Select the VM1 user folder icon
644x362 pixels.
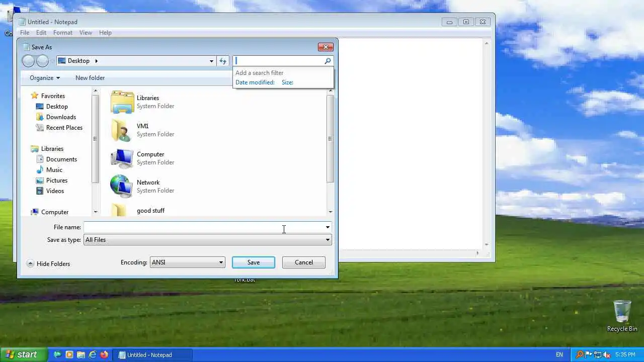[122, 130]
